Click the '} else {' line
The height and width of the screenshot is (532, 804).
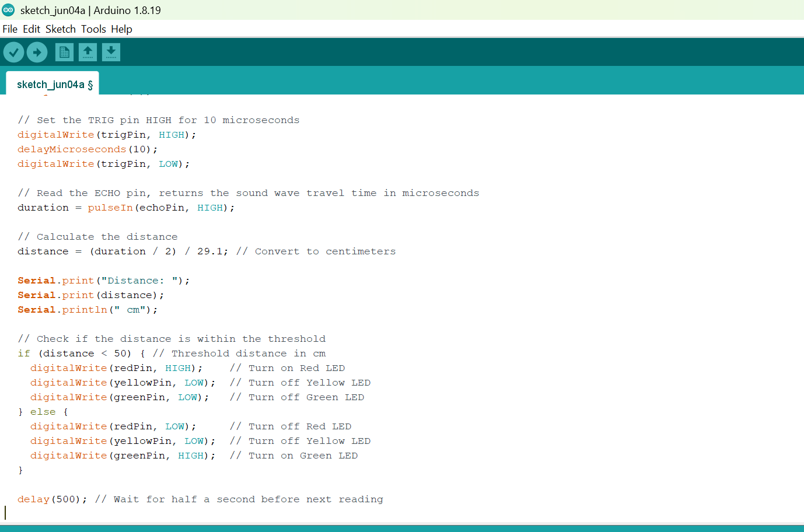43,412
